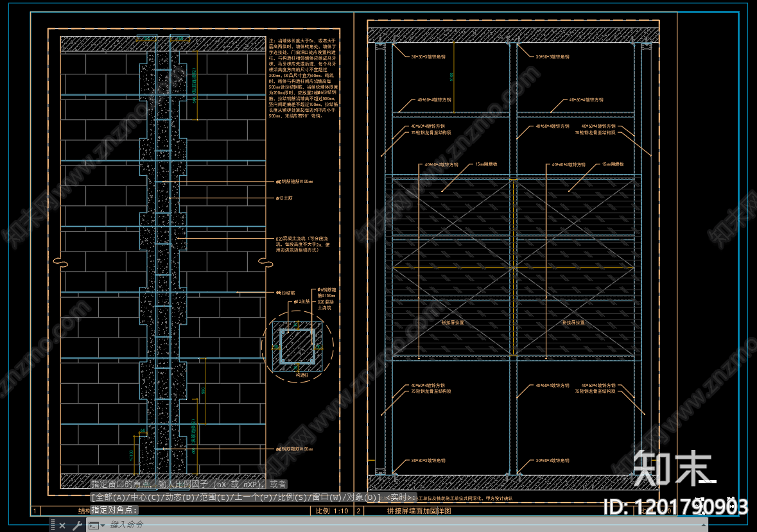Image resolution: width=757 pixels, height=532 pixels.
Task: Select the 构造柱 circular section detail
Action: [x=297, y=347]
